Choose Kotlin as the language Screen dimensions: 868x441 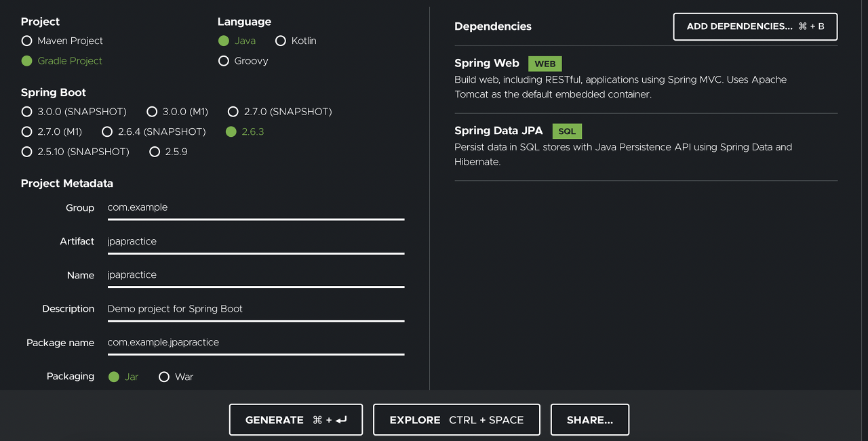click(296, 41)
